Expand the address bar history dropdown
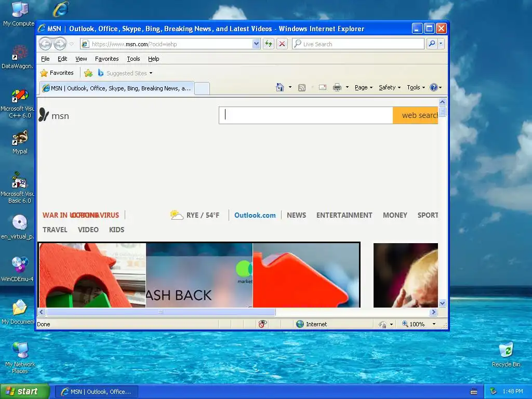The width and height of the screenshot is (532, 399). tap(257, 44)
